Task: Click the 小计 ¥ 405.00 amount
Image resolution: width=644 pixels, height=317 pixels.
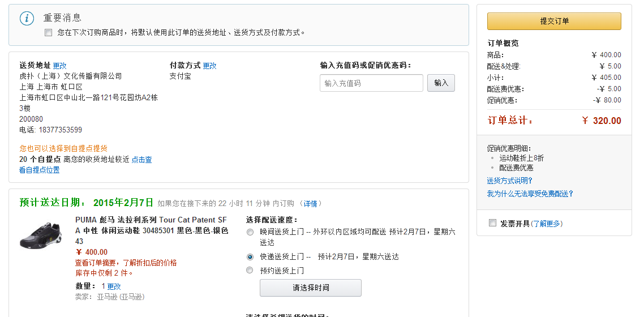Action: (606, 78)
